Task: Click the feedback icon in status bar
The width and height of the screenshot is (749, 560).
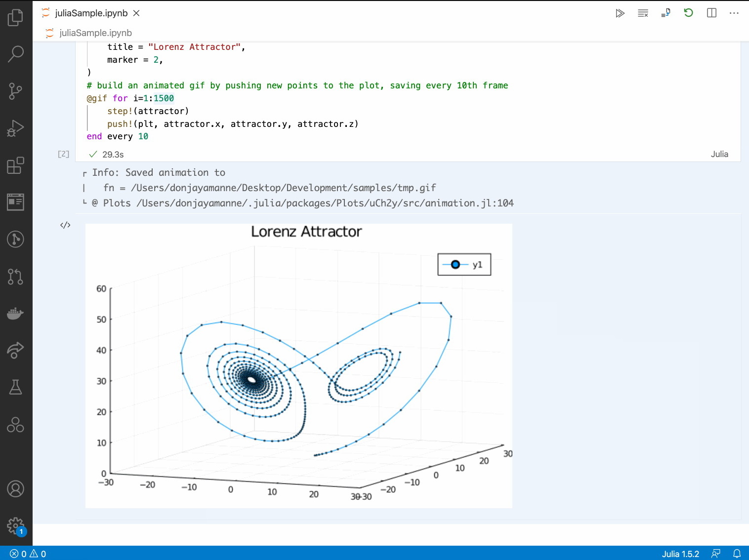Action: click(x=715, y=554)
